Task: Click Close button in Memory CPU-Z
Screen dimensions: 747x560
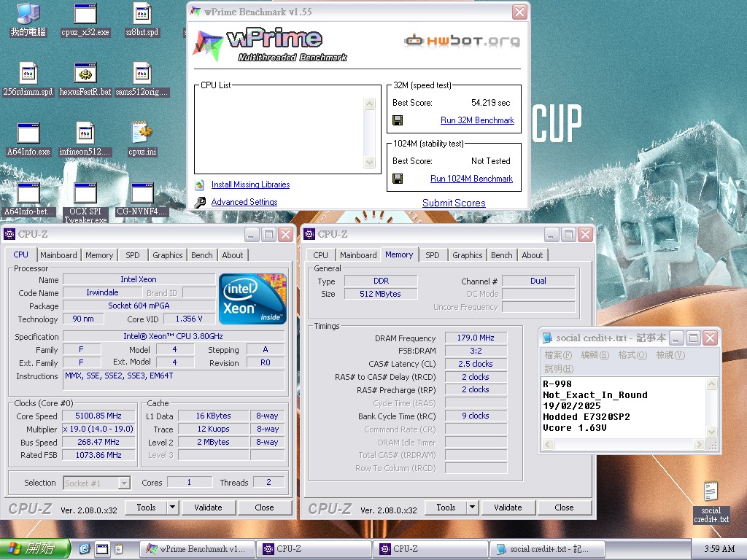Action: [x=564, y=507]
